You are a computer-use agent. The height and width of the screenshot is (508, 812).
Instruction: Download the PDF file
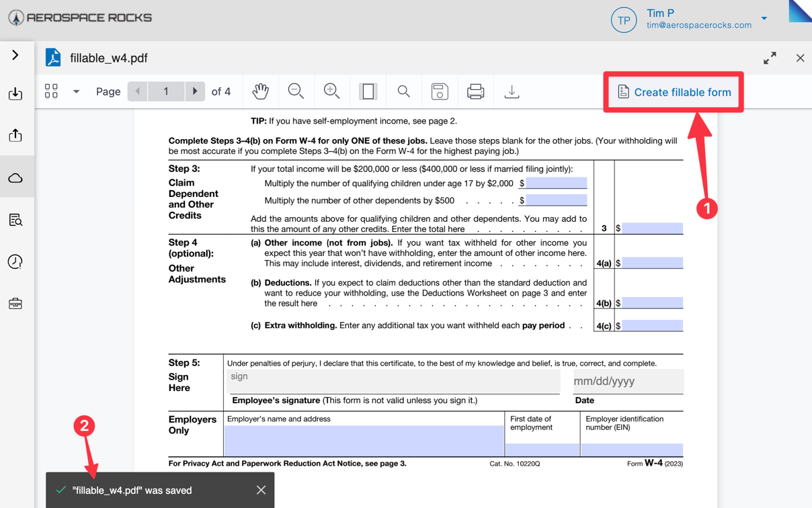click(x=512, y=91)
